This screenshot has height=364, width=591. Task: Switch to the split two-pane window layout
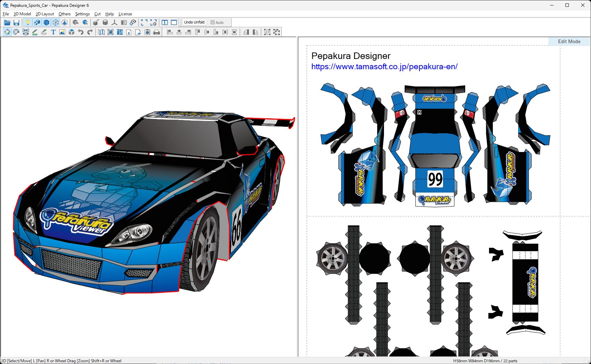click(x=165, y=22)
